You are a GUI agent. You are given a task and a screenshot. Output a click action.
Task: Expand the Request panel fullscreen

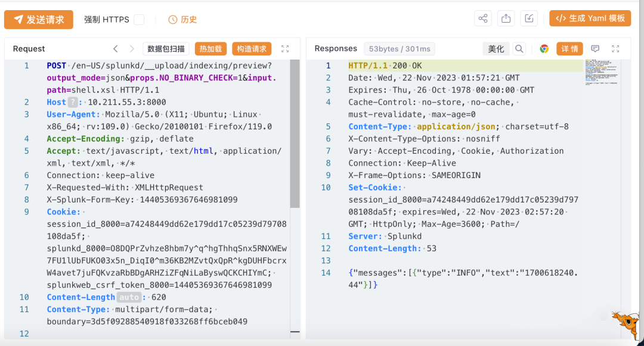(285, 49)
